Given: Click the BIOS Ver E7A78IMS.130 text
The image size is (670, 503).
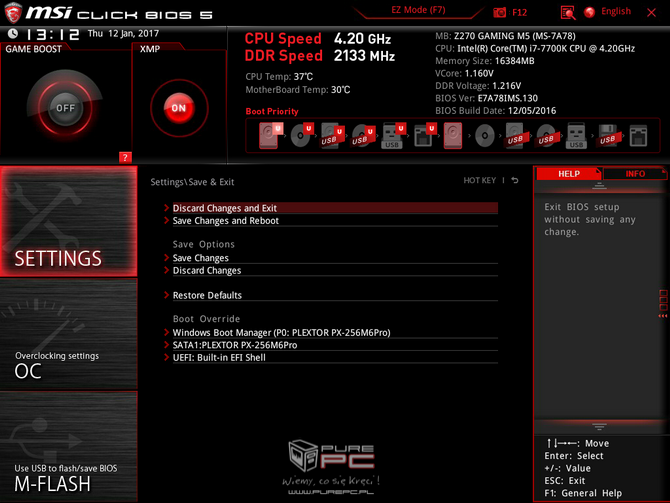Looking at the screenshot, I should click(486, 98).
